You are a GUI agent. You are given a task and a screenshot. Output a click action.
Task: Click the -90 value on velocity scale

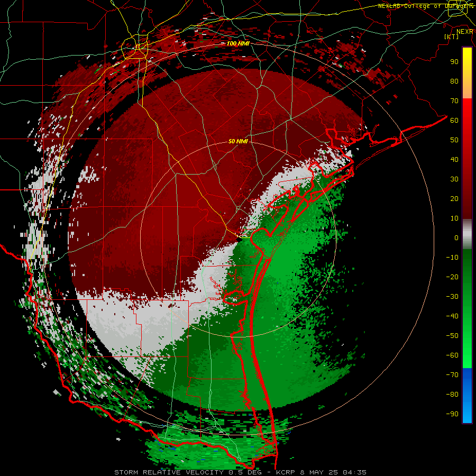tap(452, 414)
